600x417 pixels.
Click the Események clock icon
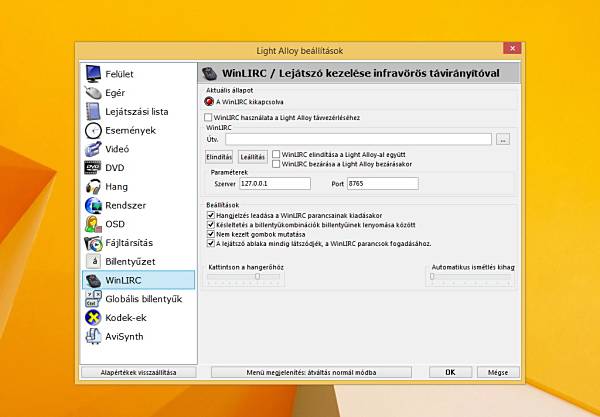click(x=93, y=130)
